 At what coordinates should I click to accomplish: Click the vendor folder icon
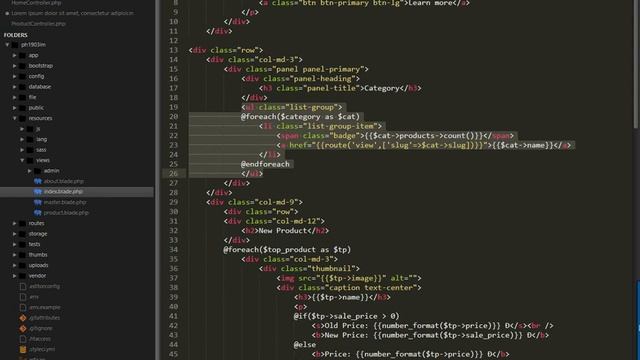(x=22, y=276)
